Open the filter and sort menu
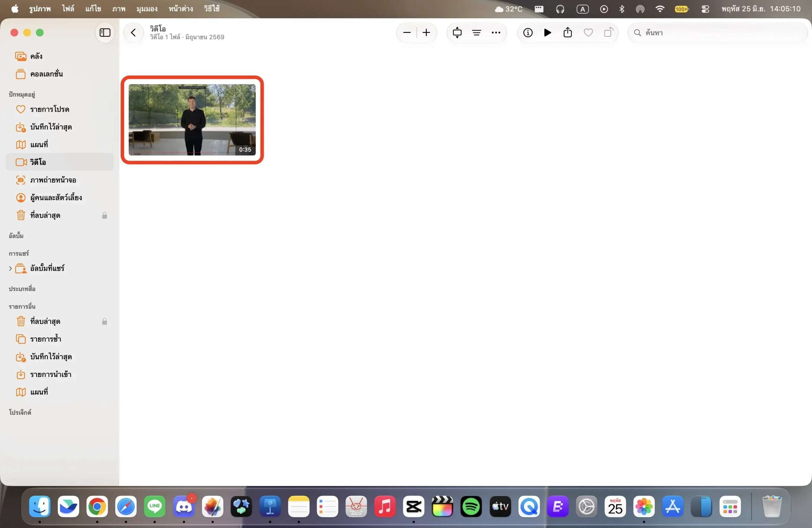 pyautogui.click(x=477, y=33)
